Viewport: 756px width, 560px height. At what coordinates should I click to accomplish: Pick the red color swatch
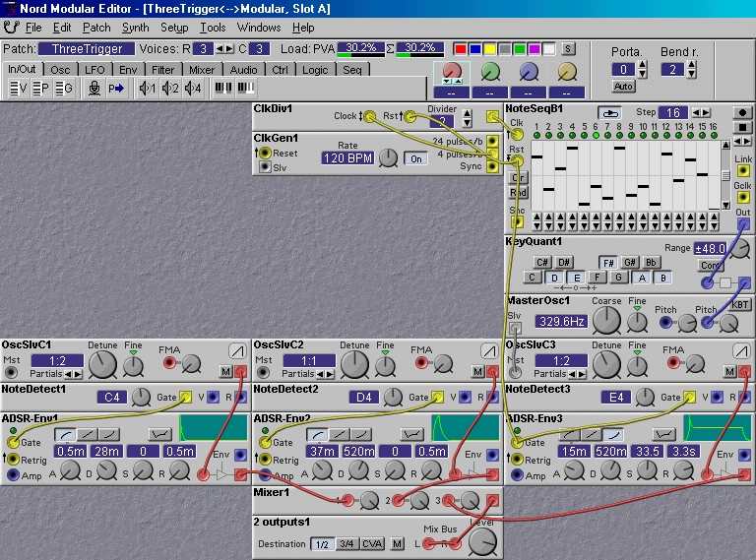pyautogui.click(x=460, y=48)
